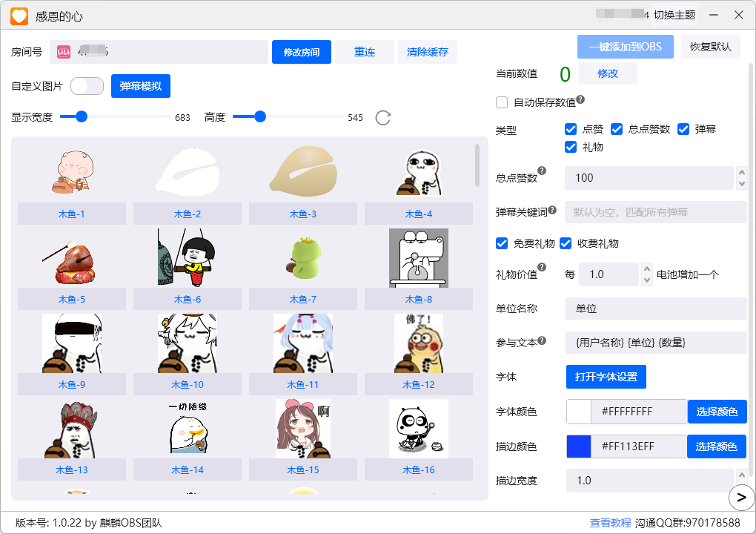Select the 木鱼-13 monk hat character image
This screenshot has height=534, width=756.
(x=72, y=429)
